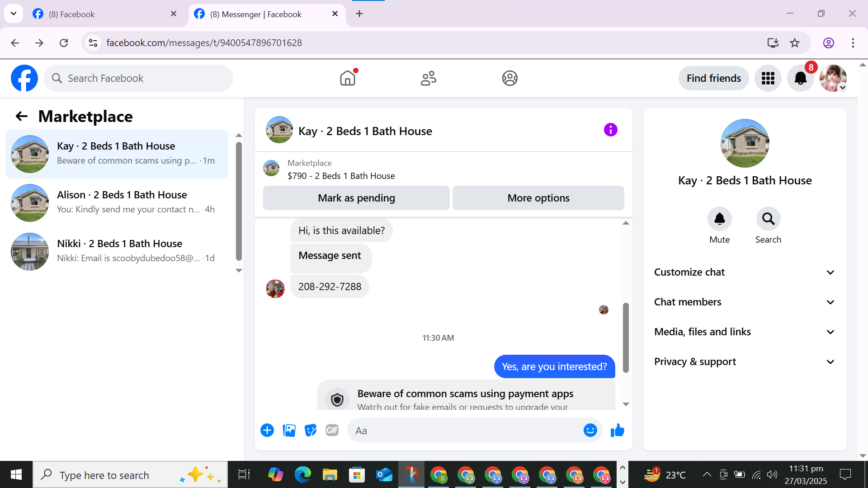
Task: Open the Home feed icon
Action: coord(348,78)
